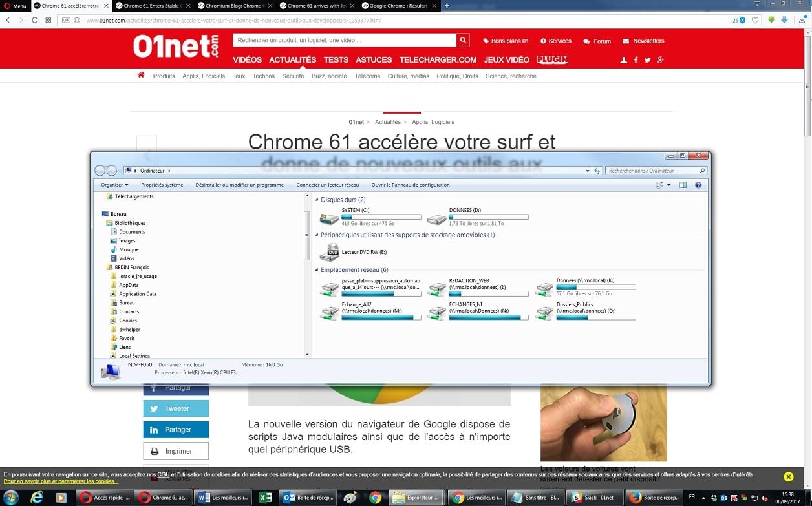Image resolution: width=812 pixels, height=506 pixels.
Task: Open 01net Twitter icon in header
Action: (648, 60)
